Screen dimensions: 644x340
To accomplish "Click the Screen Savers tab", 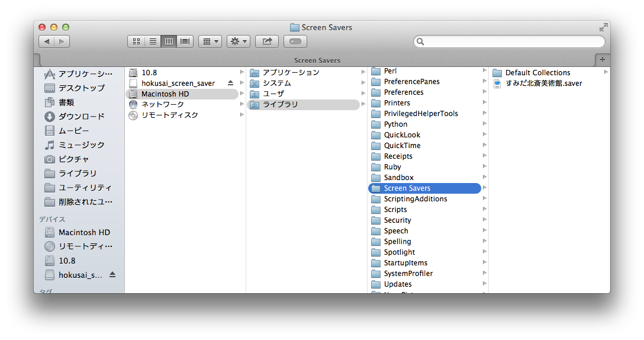I will (317, 60).
